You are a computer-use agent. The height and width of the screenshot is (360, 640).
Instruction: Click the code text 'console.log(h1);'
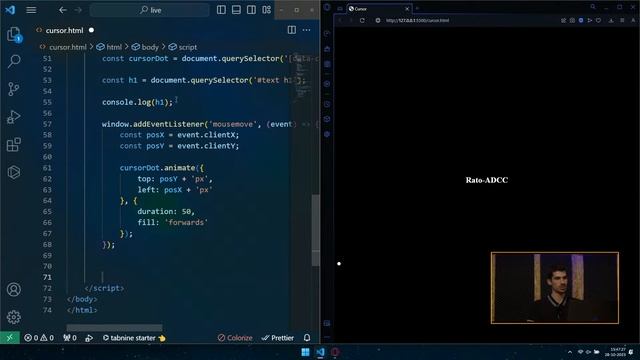tap(138, 102)
